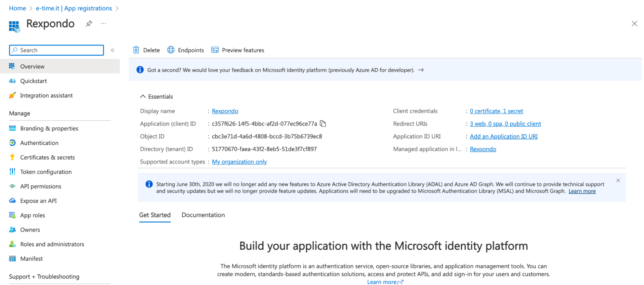Copy the Application (client) ID
644x285 pixels.
323,123
